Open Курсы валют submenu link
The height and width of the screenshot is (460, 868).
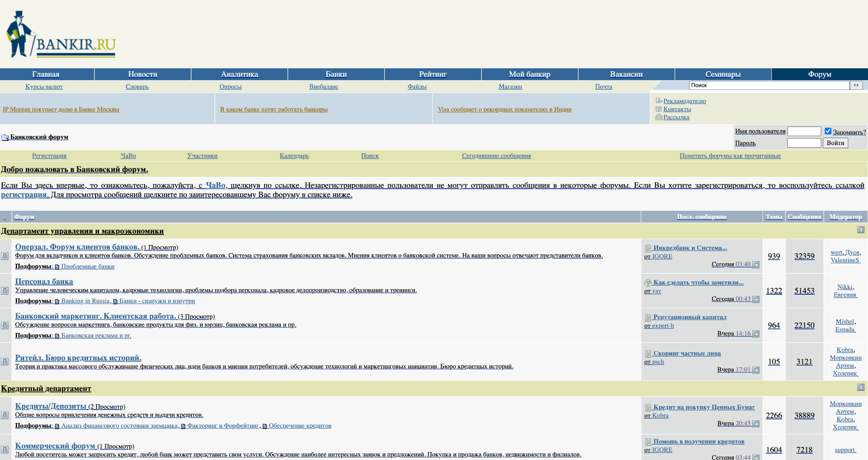44,86
